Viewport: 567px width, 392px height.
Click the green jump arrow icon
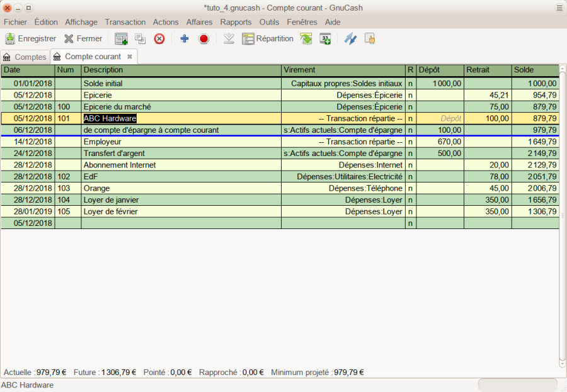tap(306, 38)
